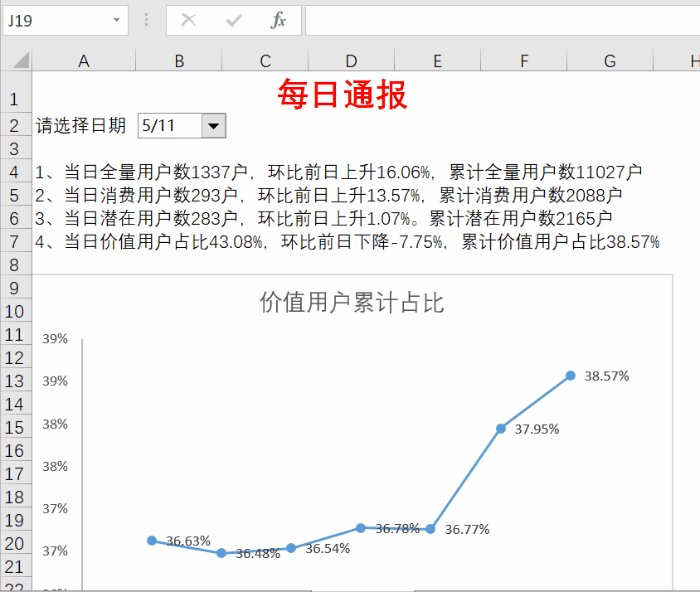Select column C header
The image size is (700, 592).
pos(265,61)
